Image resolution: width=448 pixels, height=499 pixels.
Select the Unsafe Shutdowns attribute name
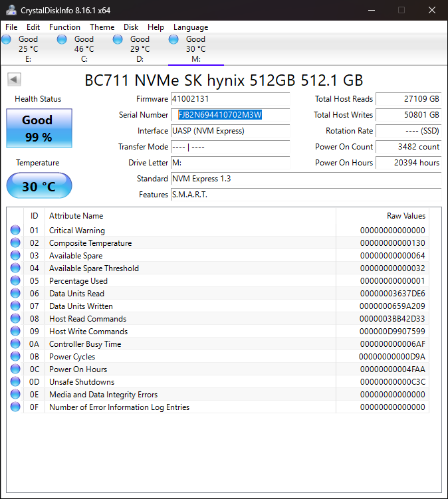(x=82, y=382)
